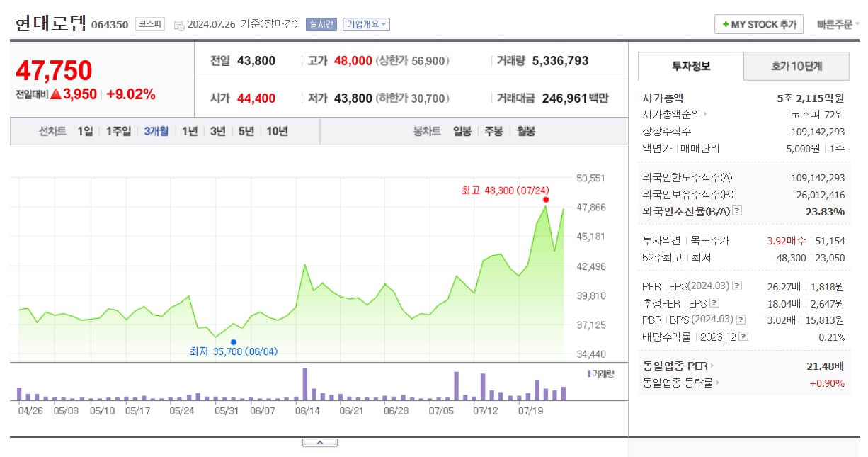Image resolution: width=868 pixels, height=457 pixels.
Task: Click the PER EPS(2024.03) help icon
Action: [737, 286]
